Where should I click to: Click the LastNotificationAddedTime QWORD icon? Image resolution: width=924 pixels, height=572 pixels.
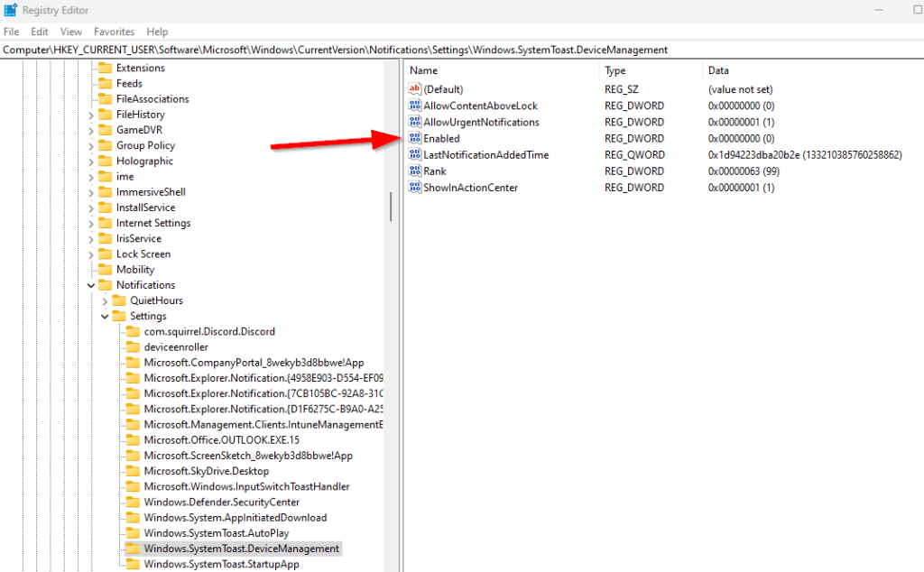(x=415, y=155)
